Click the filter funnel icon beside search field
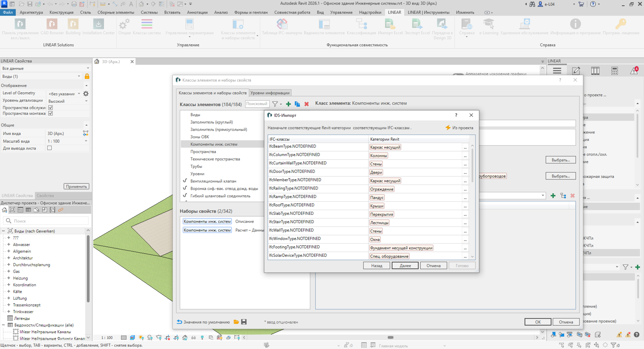 coord(275,104)
